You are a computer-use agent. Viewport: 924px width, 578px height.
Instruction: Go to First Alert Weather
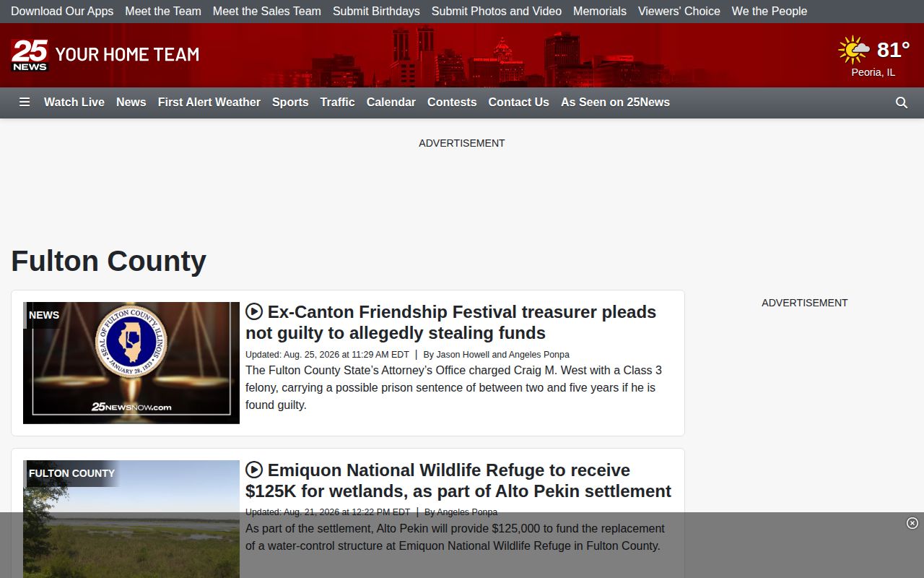[209, 103]
